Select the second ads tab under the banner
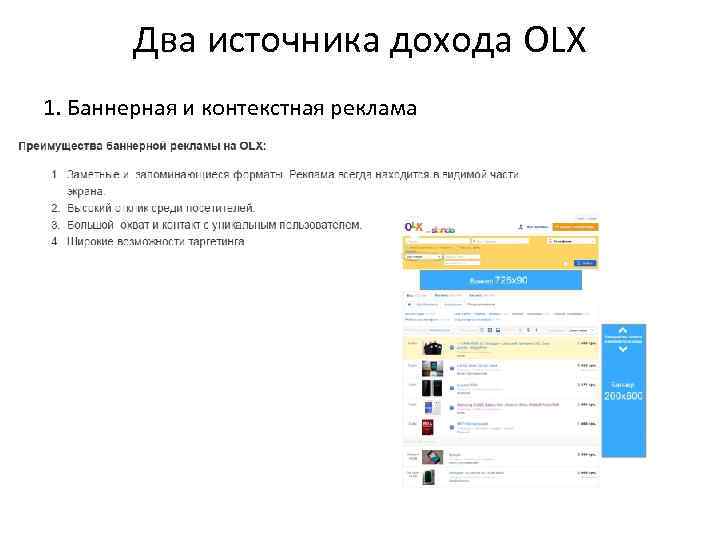 pos(448,295)
